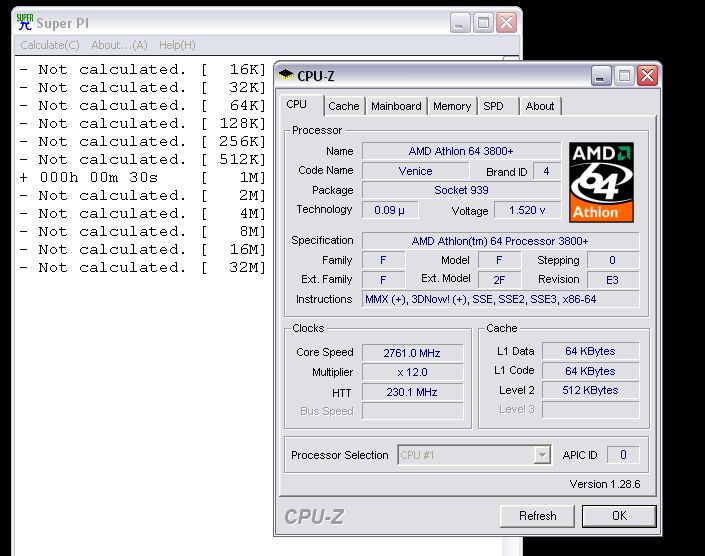Click the 16K Not calculated row
Screen dimensions: 705x556
(143, 70)
